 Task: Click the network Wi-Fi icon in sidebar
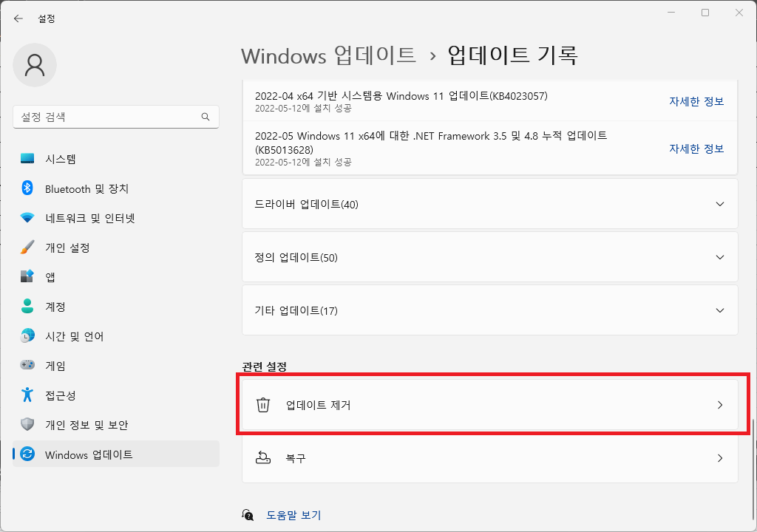click(x=27, y=218)
